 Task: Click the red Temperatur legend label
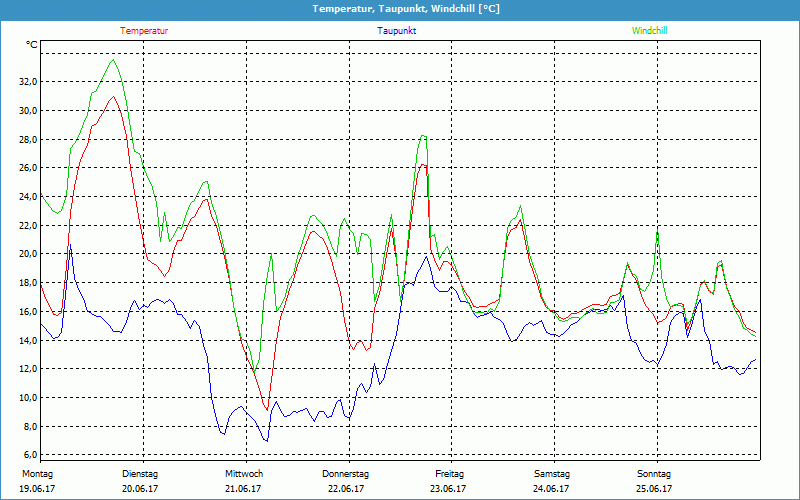point(144,31)
